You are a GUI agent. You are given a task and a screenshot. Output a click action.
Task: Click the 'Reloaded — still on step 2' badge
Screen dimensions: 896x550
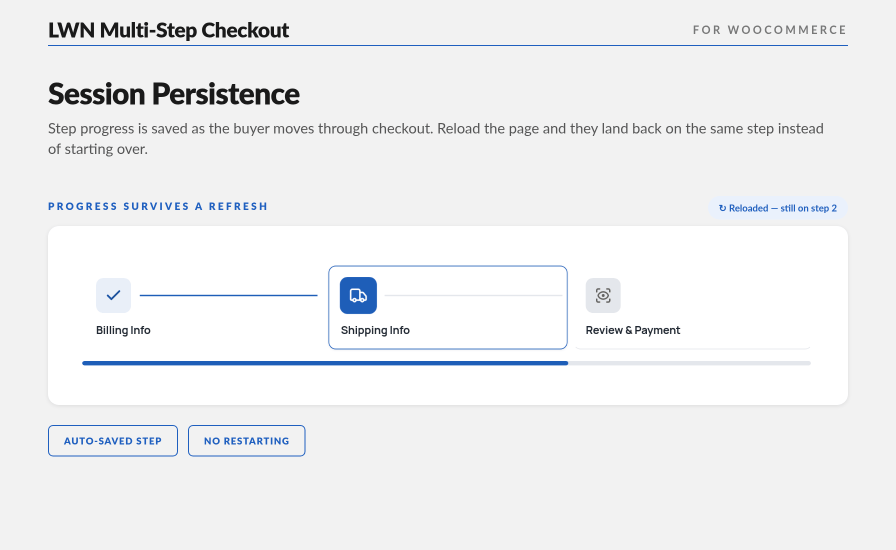778,208
